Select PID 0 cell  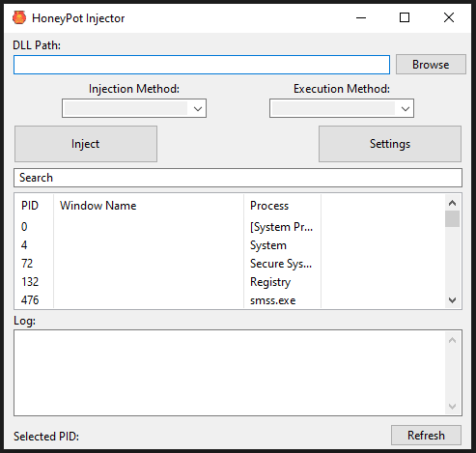pos(24,227)
